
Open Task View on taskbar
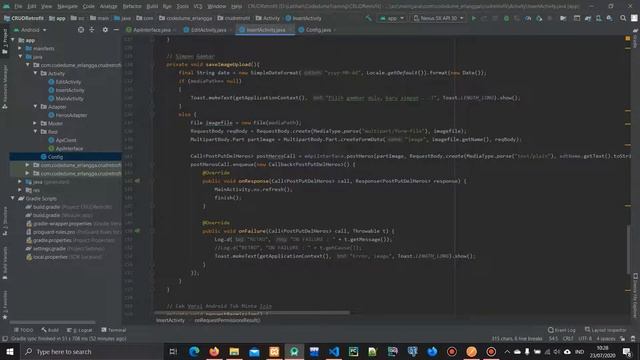tap(173, 351)
